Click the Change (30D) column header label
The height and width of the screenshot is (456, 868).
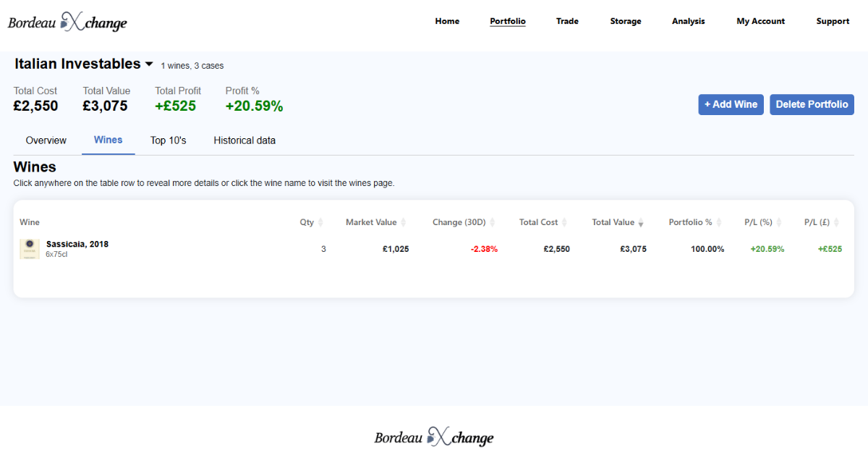459,222
